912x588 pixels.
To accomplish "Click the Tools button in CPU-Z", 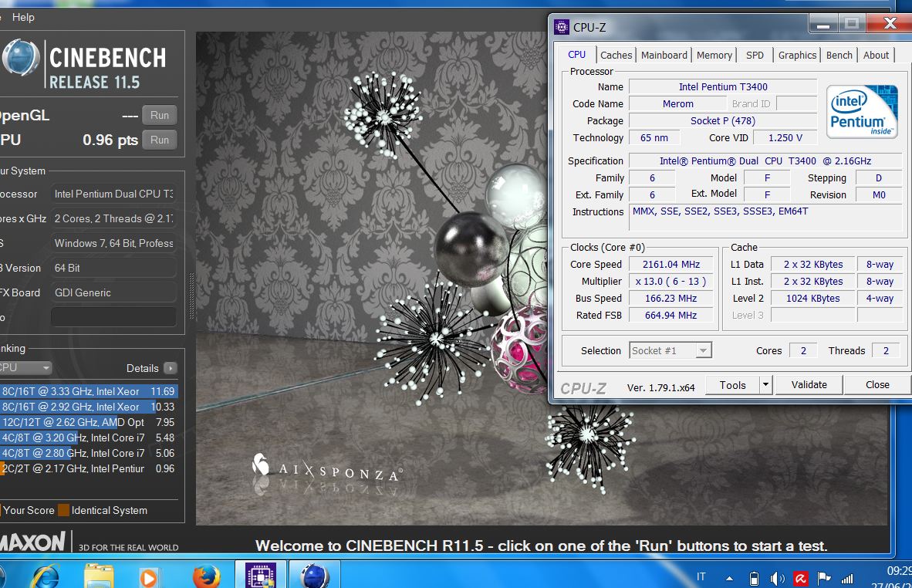I will pos(732,385).
